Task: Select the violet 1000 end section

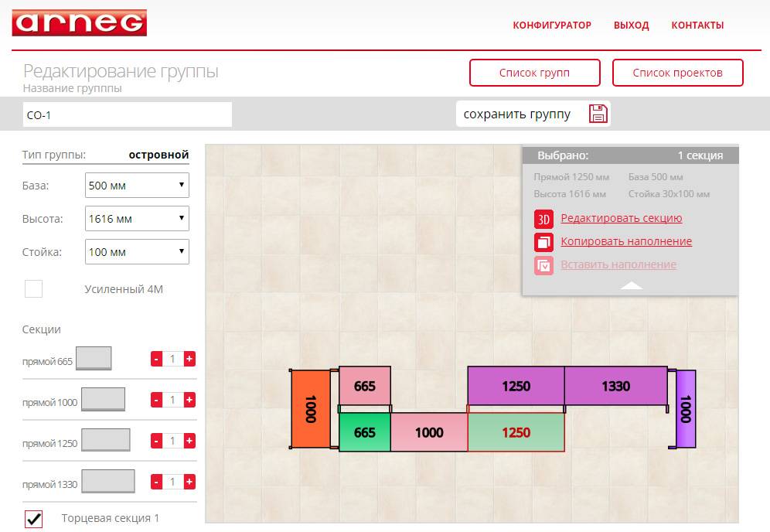Action: point(686,409)
